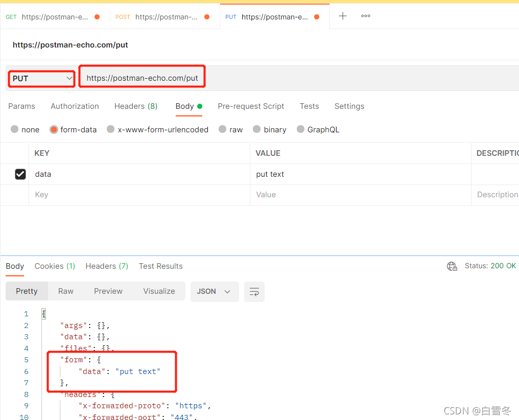
Task: Open the Test Results tab
Action: 160,266
